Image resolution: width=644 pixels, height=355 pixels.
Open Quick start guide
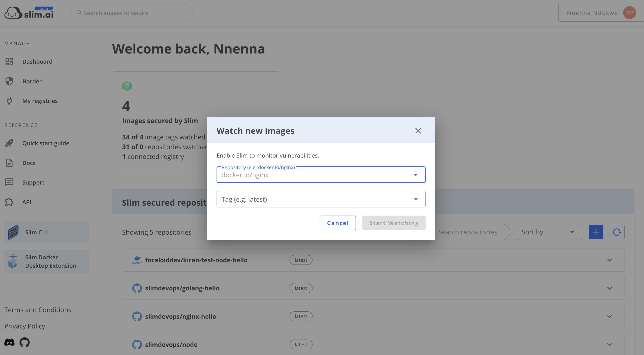click(46, 143)
